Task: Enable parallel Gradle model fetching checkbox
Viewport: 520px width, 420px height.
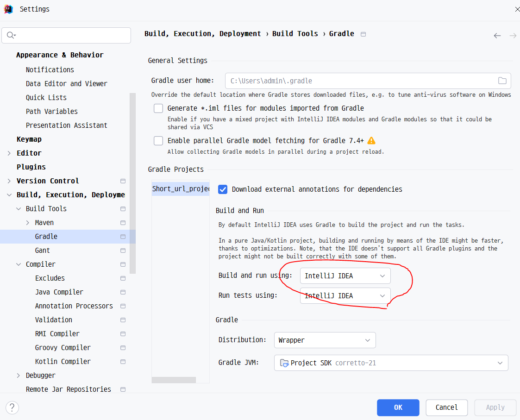Action: point(158,141)
